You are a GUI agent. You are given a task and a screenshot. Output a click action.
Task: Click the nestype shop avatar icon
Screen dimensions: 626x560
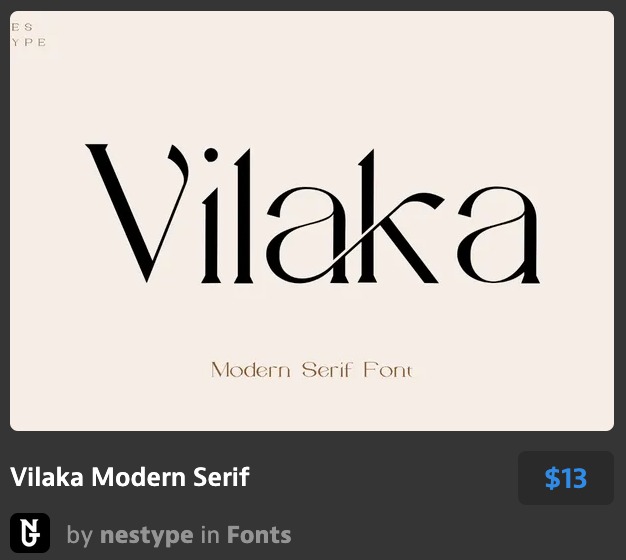[29, 533]
